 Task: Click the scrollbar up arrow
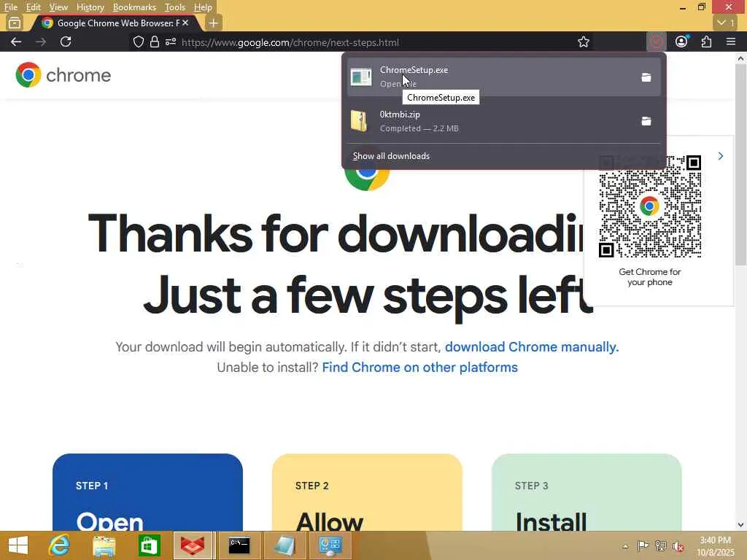point(740,58)
